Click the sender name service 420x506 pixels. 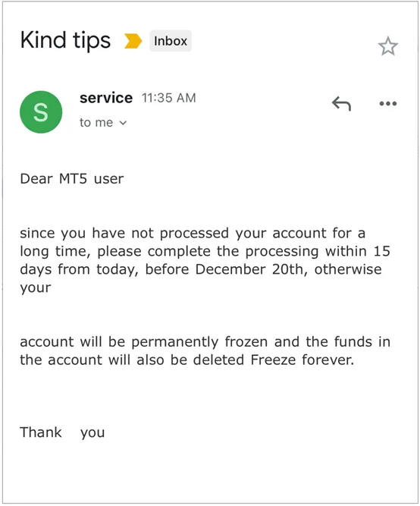pyautogui.click(x=106, y=98)
